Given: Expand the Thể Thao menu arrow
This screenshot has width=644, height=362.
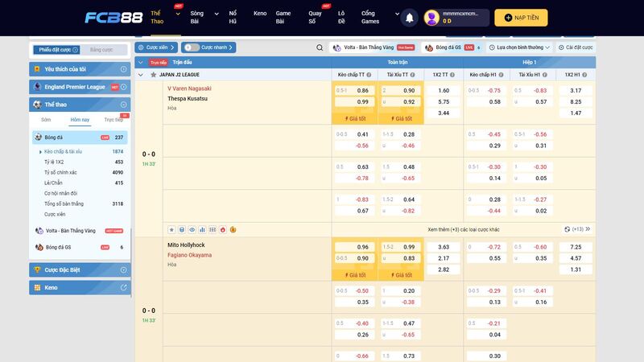Looking at the screenshot, I should click(x=178, y=14).
